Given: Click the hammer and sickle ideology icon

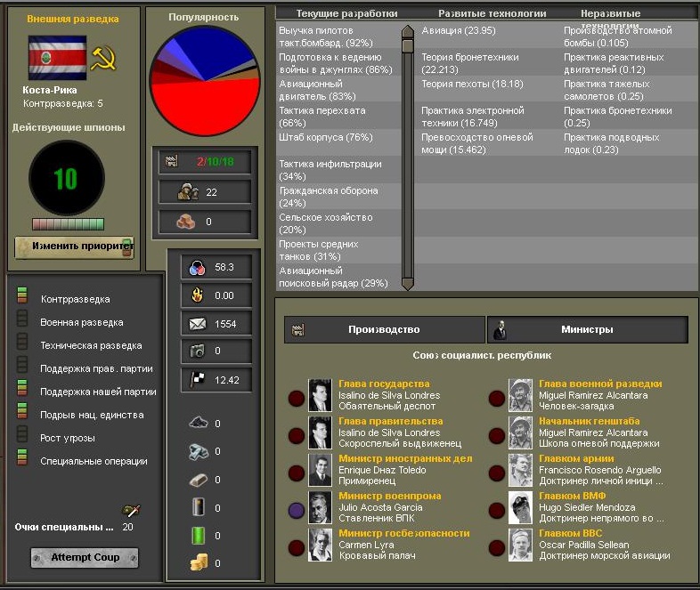Looking at the screenshot, I should tap(103, 59).
